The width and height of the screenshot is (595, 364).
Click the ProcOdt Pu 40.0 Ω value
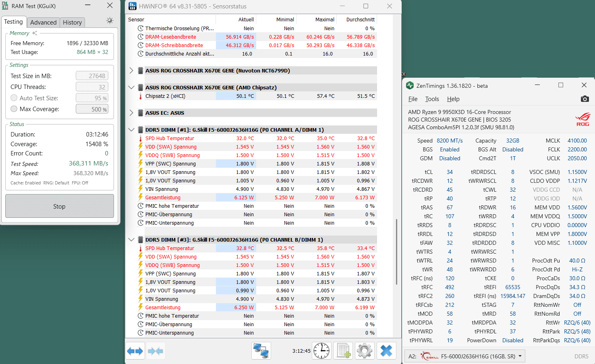(577, 261)
